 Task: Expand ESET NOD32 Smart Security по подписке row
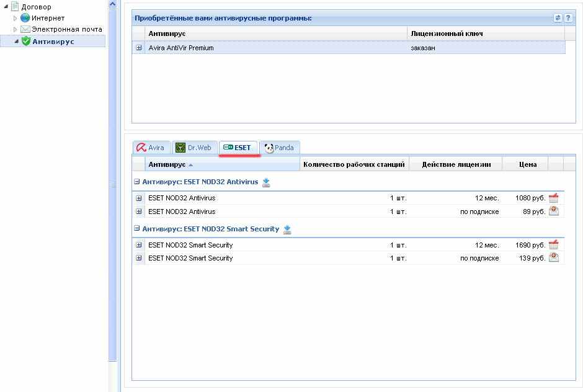[x=139, y=258]
